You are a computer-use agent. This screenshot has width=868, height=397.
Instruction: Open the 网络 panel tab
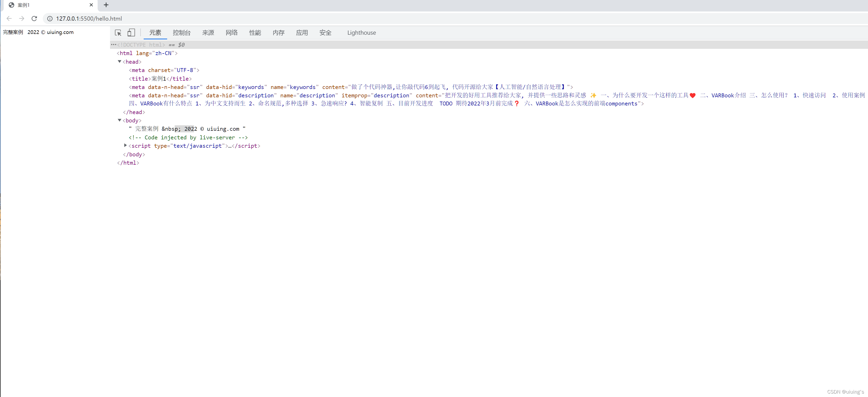(232, 33)
